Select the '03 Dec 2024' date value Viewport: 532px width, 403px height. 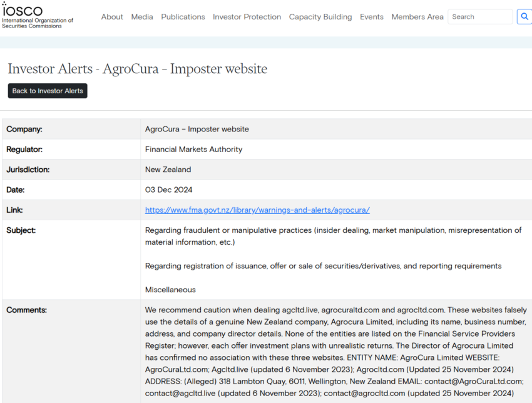(168, 190)
